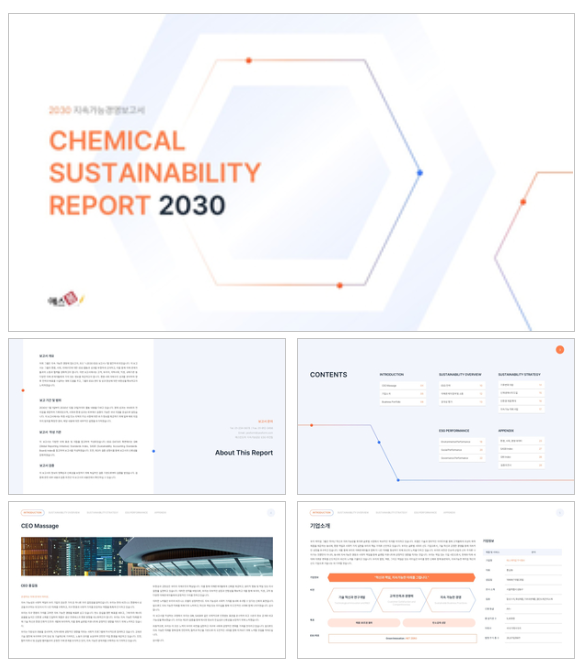Click the left peach pill button
This screenshot has height=665, width=581.
tap(364, 623)
